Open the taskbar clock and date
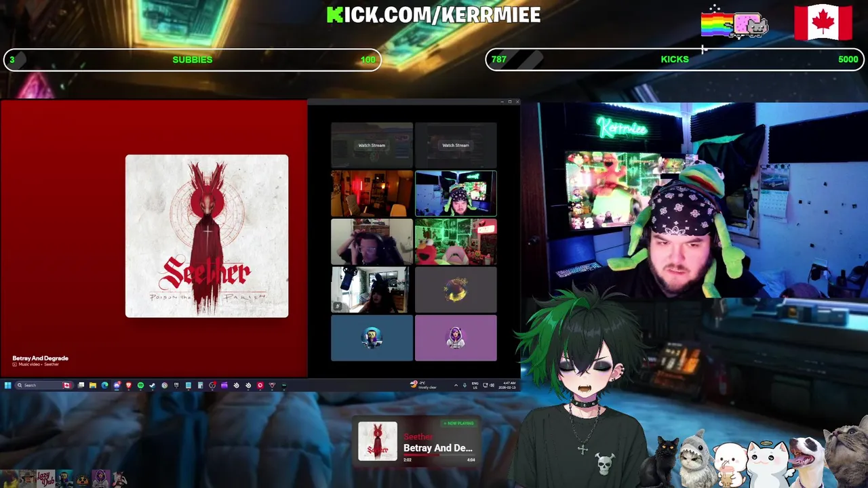The height and width of the screenshot is (488, 868). click(x=507, y=385)
